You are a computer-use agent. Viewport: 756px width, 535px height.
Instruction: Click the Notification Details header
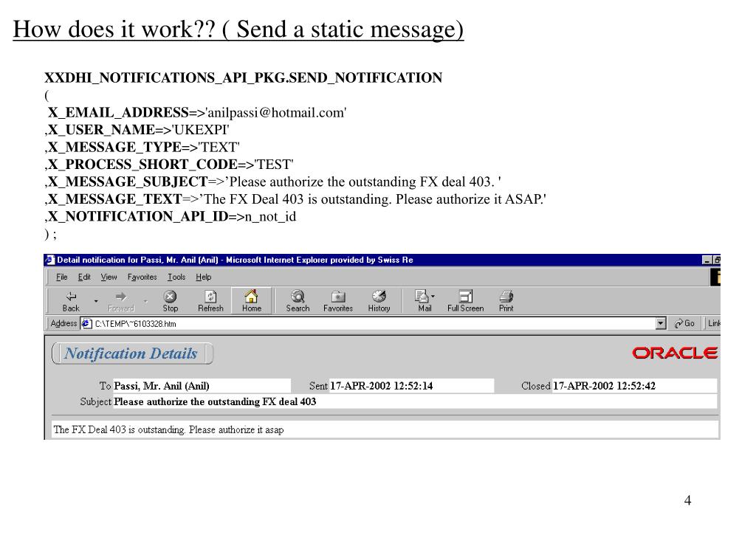coord(131,353)
